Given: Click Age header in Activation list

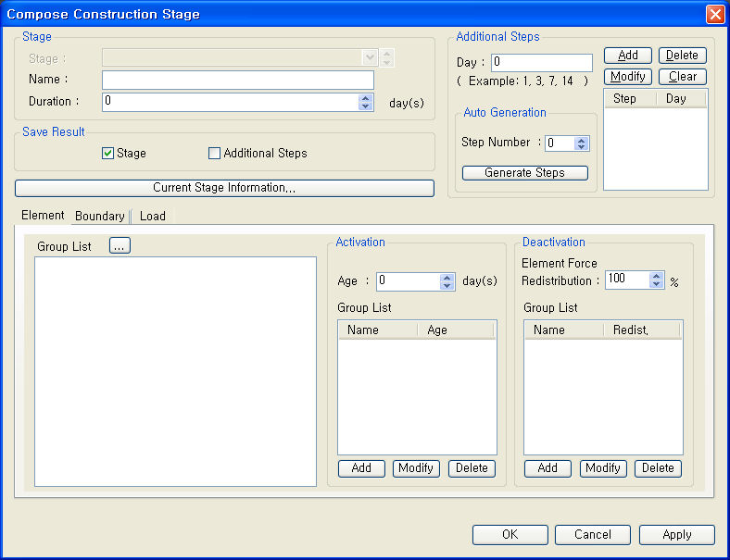Looking at the screenshot, I should click(455, 330).
